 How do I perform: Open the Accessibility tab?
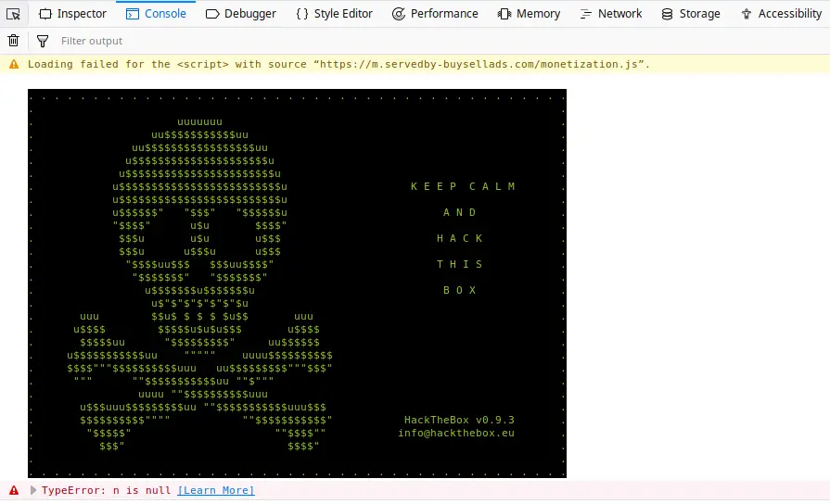781,14
